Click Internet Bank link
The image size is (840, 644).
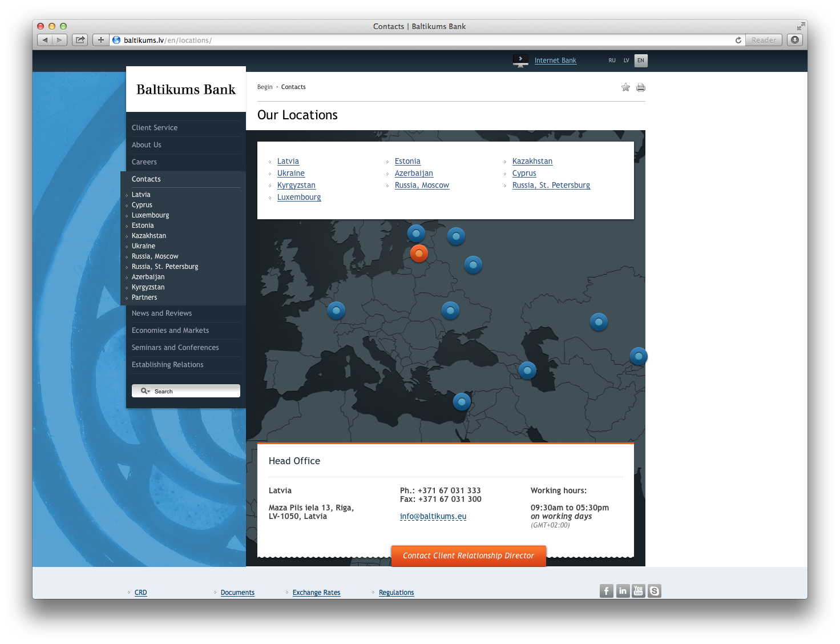[x=555, y=61]
